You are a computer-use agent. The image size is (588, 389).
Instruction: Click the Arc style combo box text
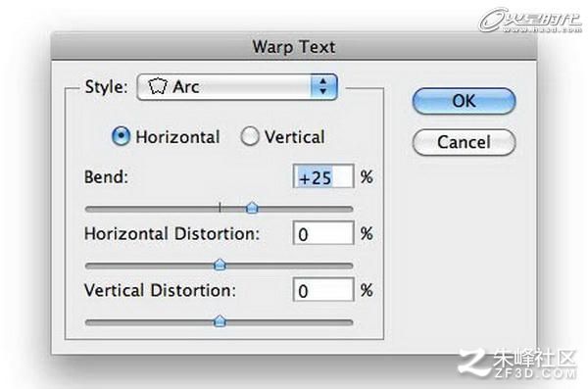[185, 86]
